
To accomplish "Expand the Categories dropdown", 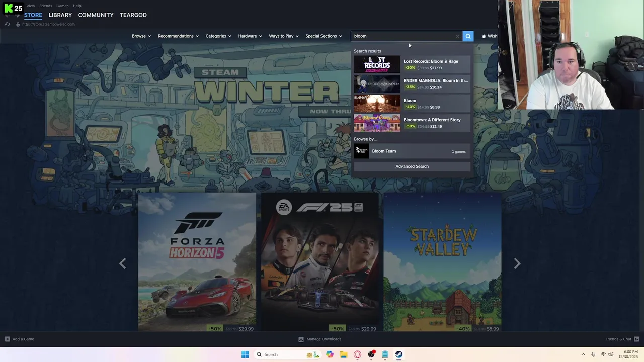I will coord(218,36).
